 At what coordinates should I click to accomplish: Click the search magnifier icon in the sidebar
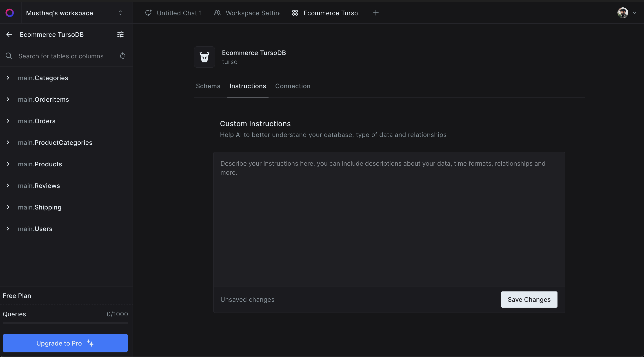pos(9,56)
